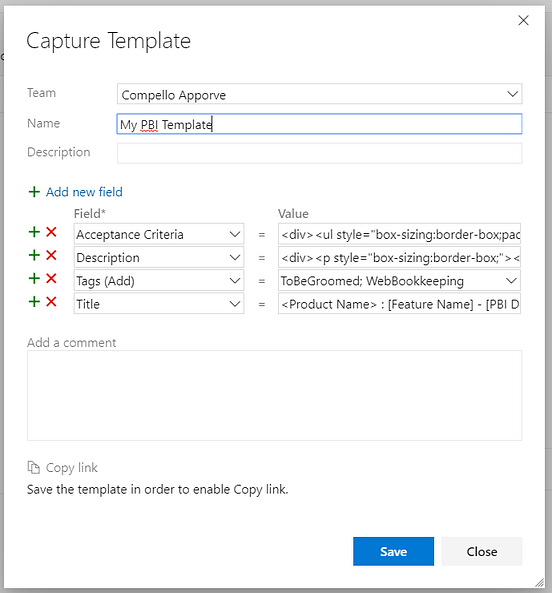Image resolution: width=552 pixels, height=593 pixels.
Task: Add a field after the Acceptance Criteria row
Action: point(34,232)
